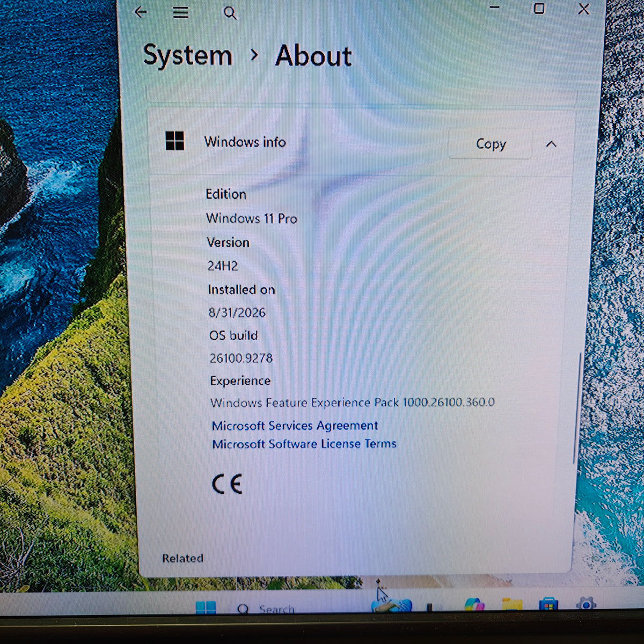644x644 pixels.
Task: Click the Windows info header label
Action: coord(245,142)
